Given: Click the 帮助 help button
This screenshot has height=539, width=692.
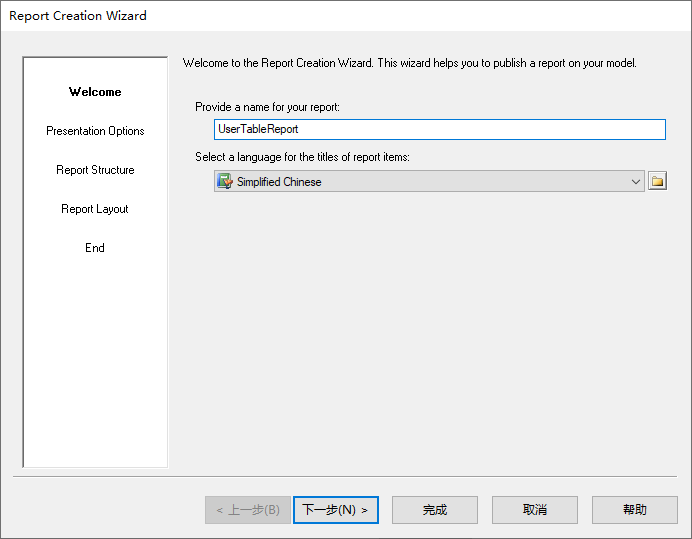Looking at the screenshot, I should pos(635,510).
